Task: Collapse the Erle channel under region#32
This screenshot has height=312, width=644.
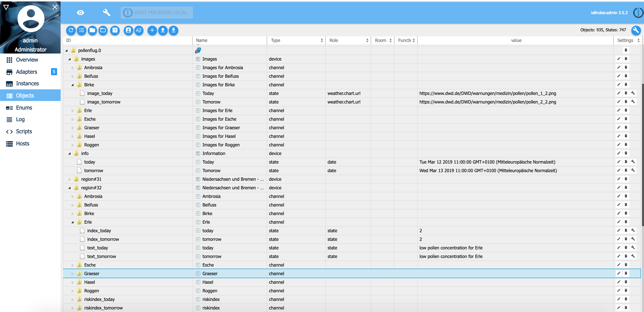Action: (72, 222)
